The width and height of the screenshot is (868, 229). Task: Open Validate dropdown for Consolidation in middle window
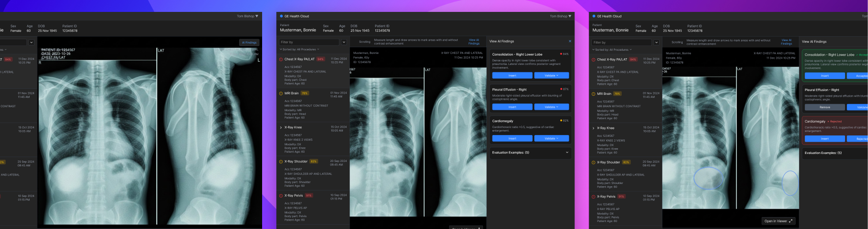(x=551, y=75)
